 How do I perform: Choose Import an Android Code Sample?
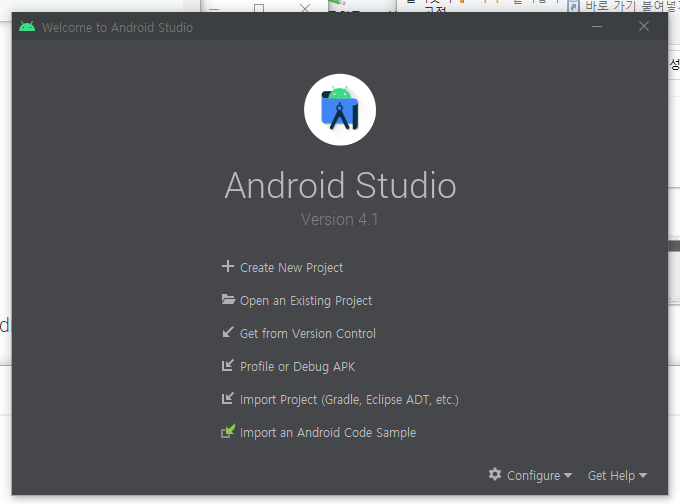point(328,432)
